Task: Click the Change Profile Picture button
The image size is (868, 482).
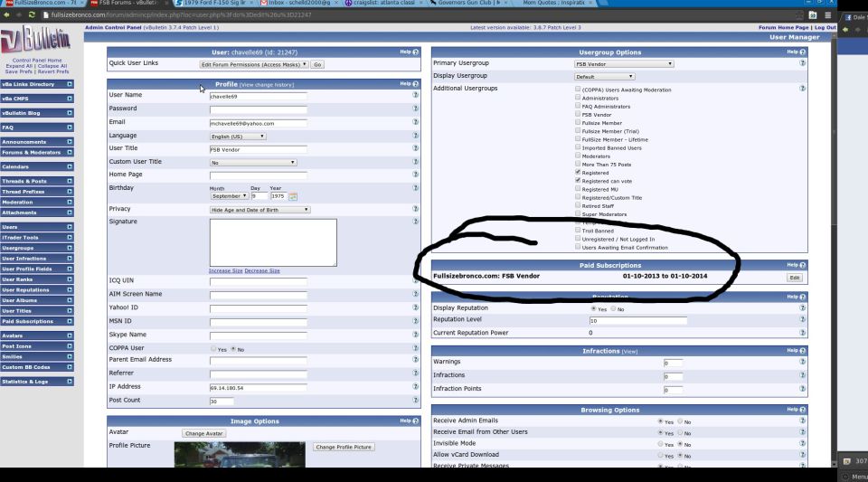Action: click(344, 447)
